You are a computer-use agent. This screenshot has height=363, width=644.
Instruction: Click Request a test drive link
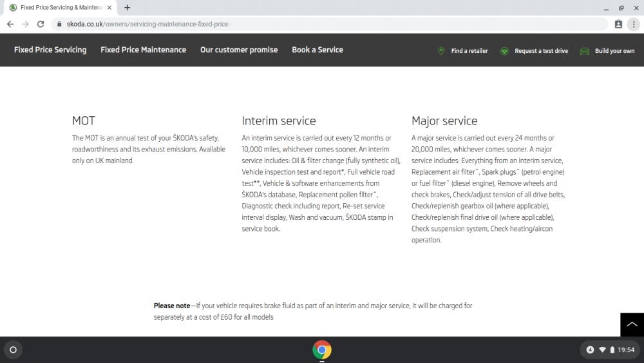[542, 51]
